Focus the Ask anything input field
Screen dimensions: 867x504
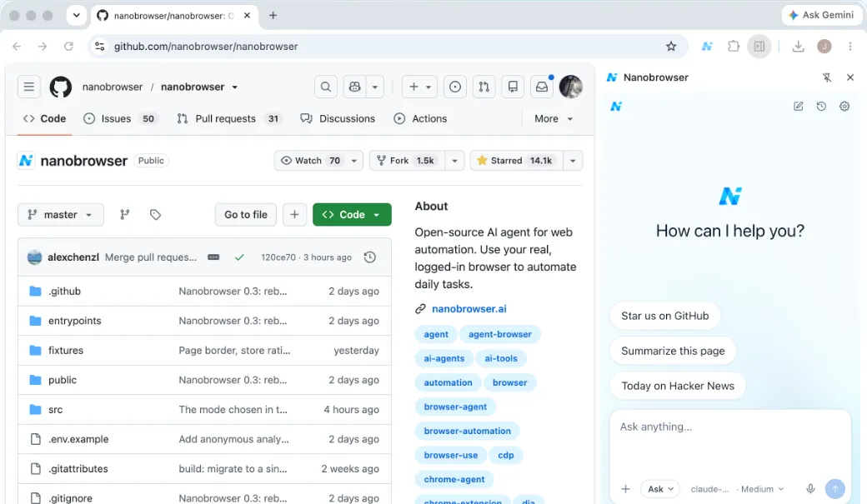pyautogui.click(x=730, y=442)
